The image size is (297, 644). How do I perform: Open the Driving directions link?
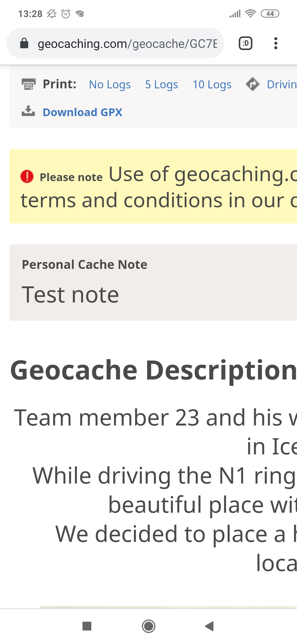click(282, 84)
